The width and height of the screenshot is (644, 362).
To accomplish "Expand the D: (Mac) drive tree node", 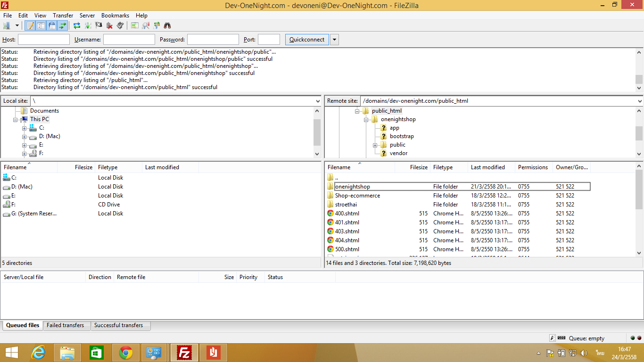I will [25, 137].
